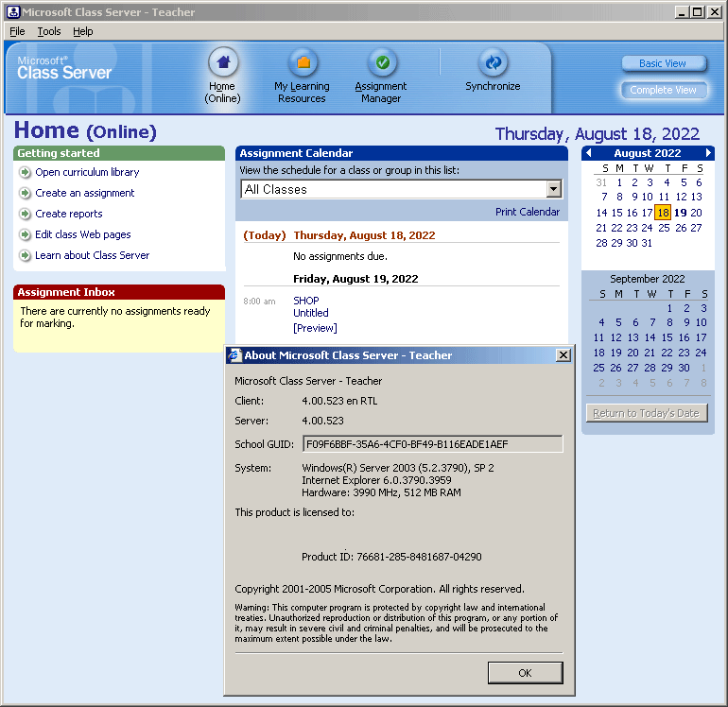Click Create reports link
This screenshot has height=707, width=728.
[x=69, y=214]
